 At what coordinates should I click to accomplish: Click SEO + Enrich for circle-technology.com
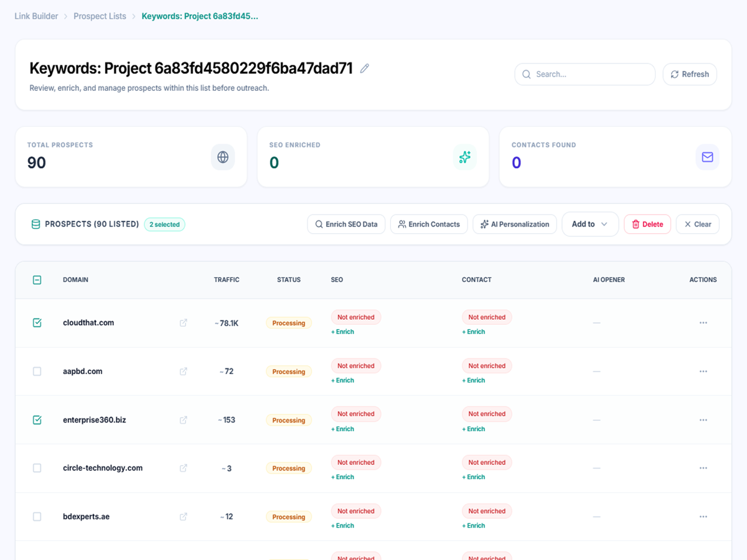[342, 477]
